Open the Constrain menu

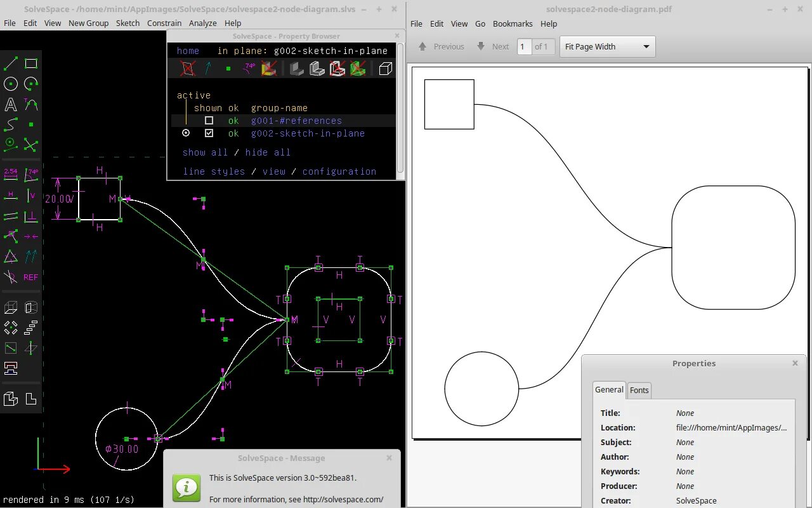click(164, 23)
